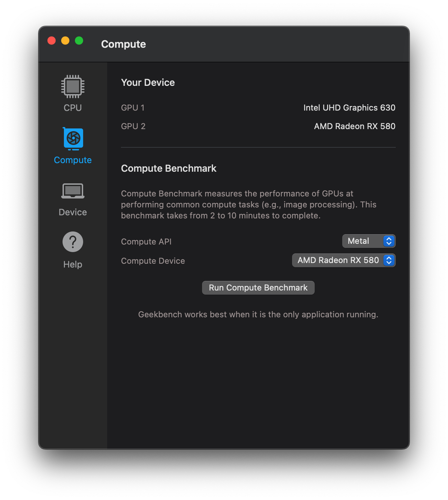Image resolution: width=448 pixels, height=500 pixels.
Task: Click the GPU 2 label
Action: (133, 126)
